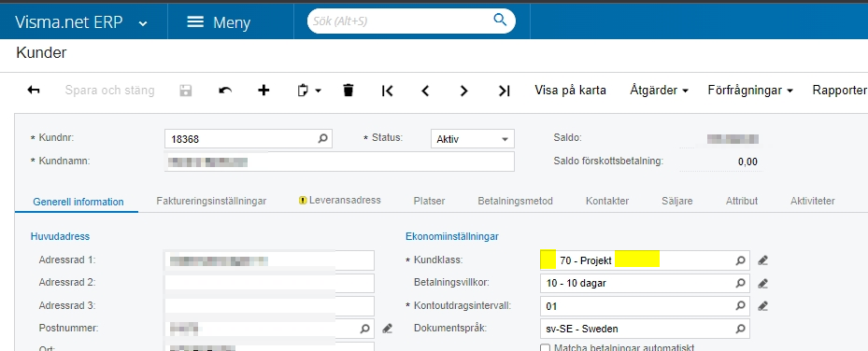868x351 pixels.
Task: Go to next record arrow
Action: [463, 91]
